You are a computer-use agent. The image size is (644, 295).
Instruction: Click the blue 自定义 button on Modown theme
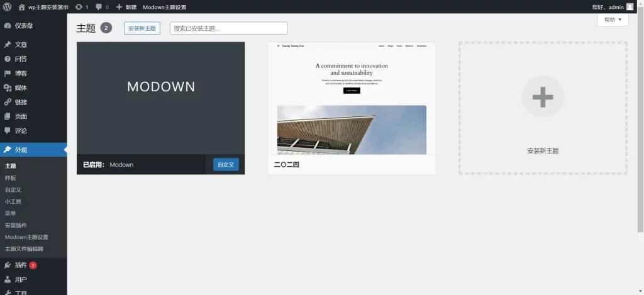[226, 164]
